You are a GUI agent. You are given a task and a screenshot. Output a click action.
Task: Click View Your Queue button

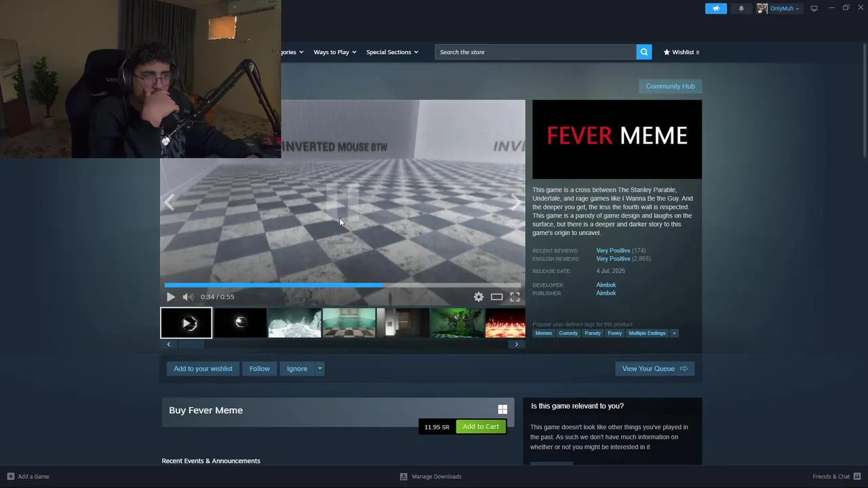click(x=654, y=369)
